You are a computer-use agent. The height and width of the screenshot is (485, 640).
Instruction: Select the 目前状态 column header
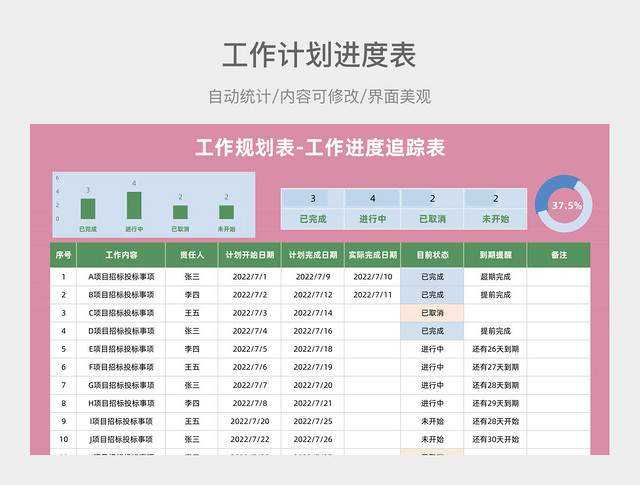tap(432, 255)
